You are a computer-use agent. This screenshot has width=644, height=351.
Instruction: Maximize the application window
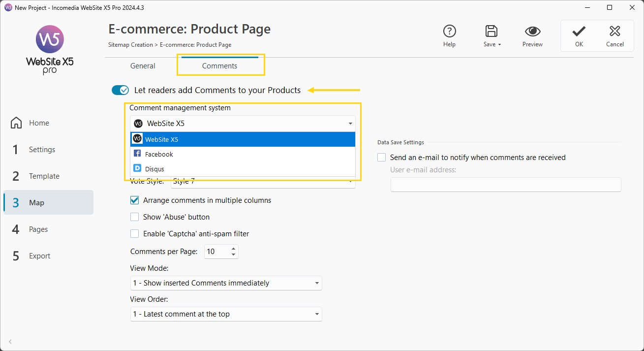[610, 7]
